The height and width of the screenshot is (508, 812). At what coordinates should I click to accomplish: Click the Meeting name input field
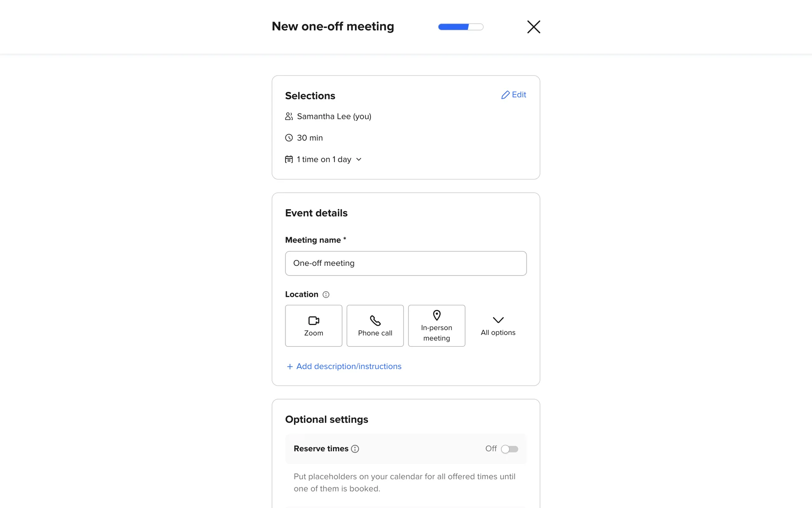pyautogui.click(x=406, y=263)
